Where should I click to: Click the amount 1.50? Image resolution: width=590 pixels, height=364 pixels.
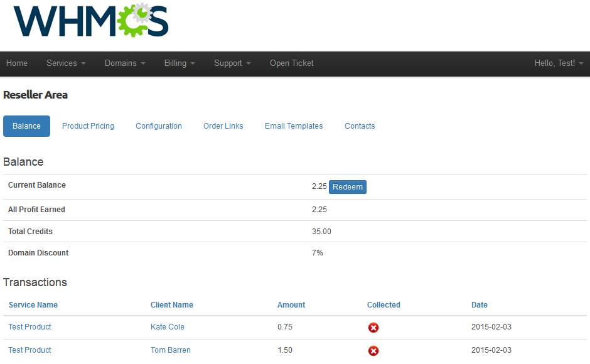[x=285, y=350]
